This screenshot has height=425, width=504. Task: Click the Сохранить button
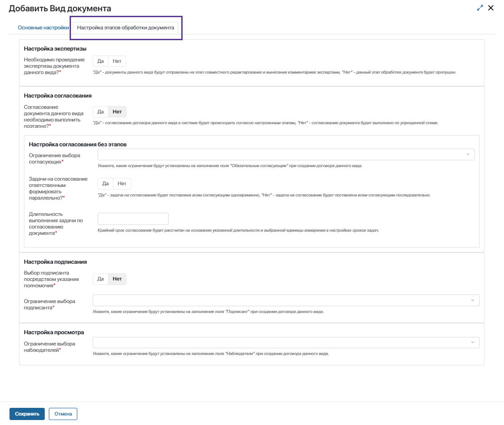(27, 414)
